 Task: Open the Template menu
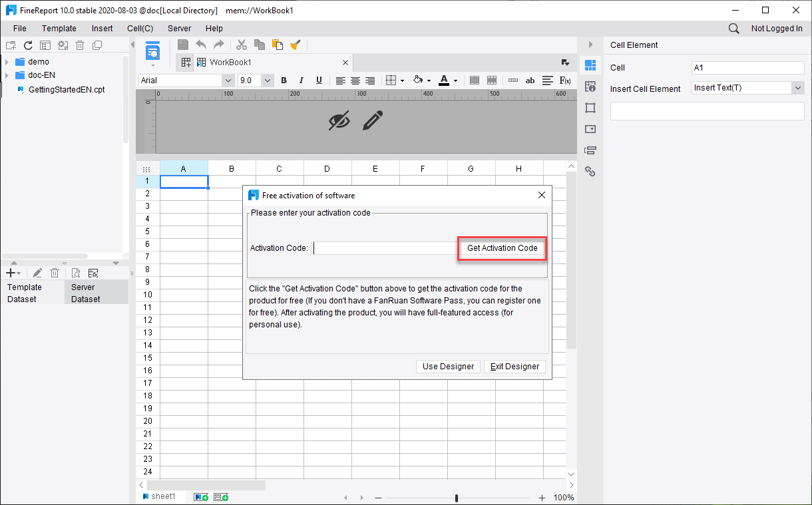click(x=59, y=29)
